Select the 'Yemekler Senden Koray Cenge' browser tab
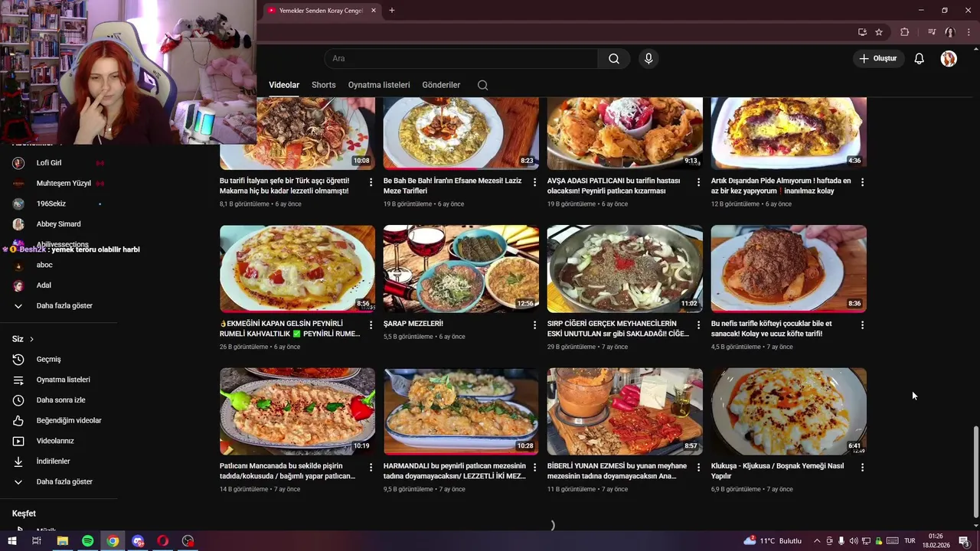The height and width of the screenshot is (551, 980). (322, 11)
